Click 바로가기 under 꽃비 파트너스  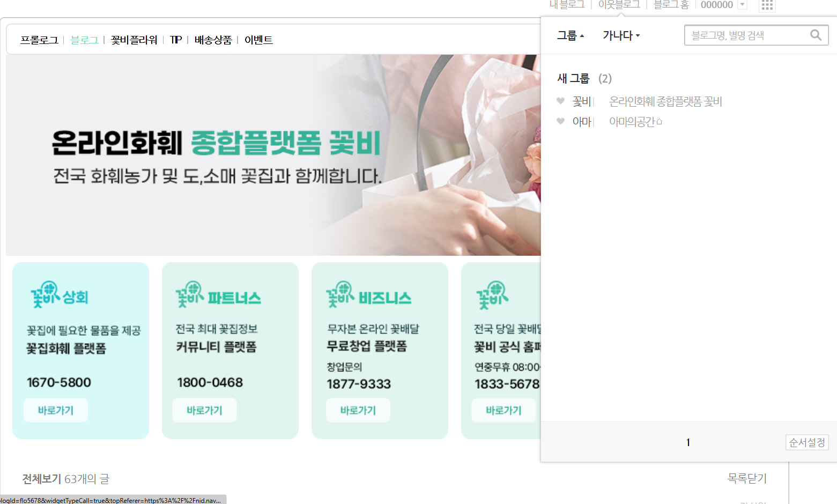[x=204, y=410]
